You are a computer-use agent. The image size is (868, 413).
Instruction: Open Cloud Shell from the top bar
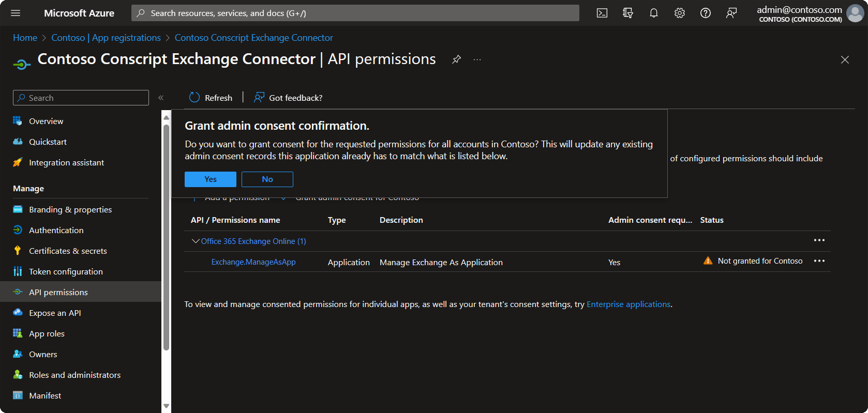coord(602,13)
